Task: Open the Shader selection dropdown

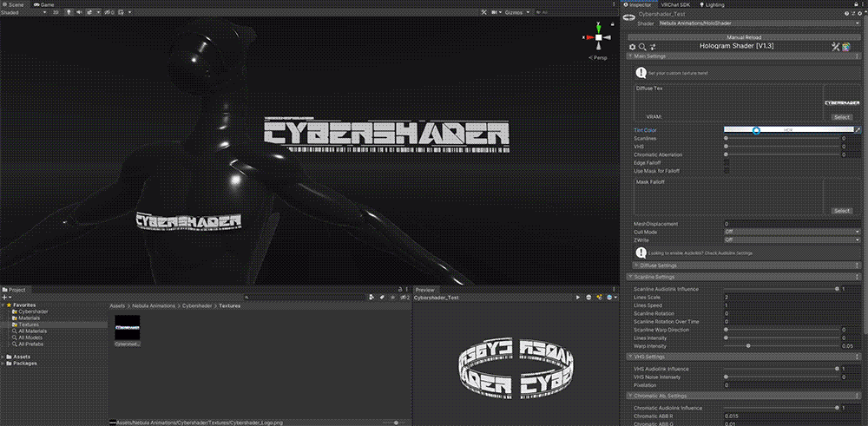Action: point(760,23)
